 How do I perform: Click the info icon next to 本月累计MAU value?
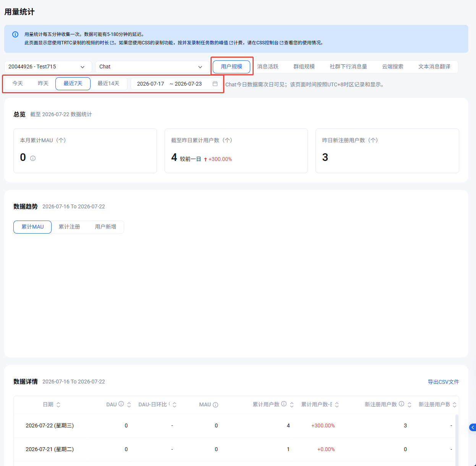33,158
